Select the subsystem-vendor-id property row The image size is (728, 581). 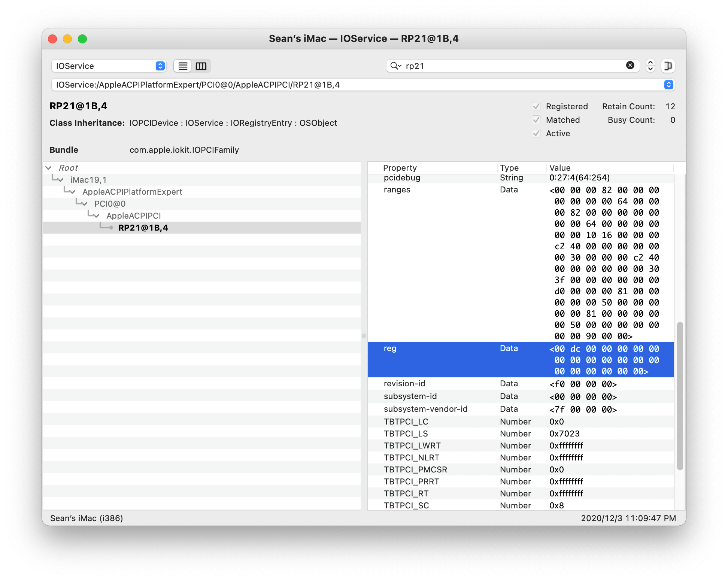point(521,409)
